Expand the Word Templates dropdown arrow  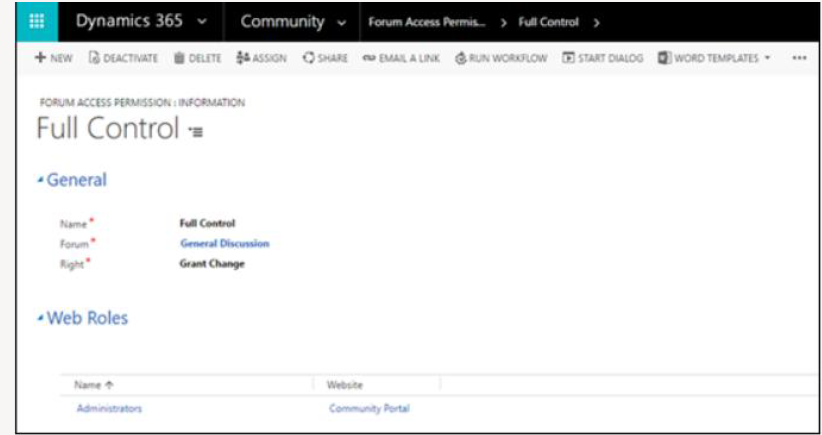pos(767,58)
